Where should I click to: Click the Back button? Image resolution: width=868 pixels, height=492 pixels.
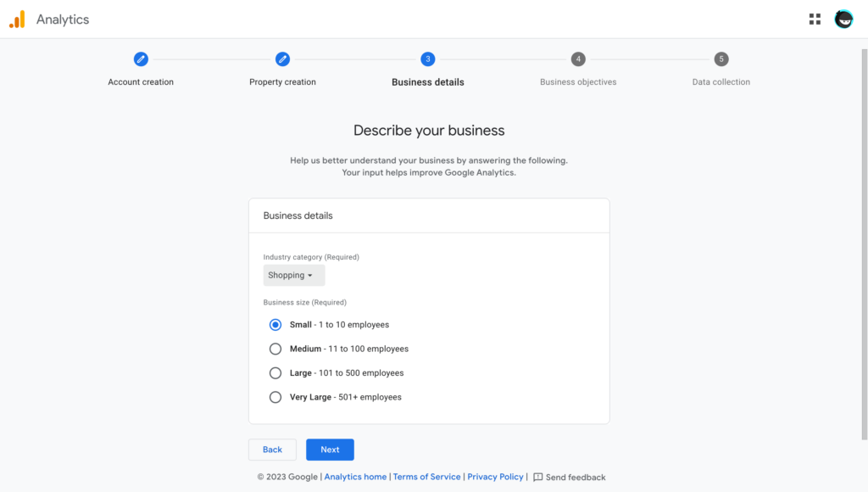point(272,449)
